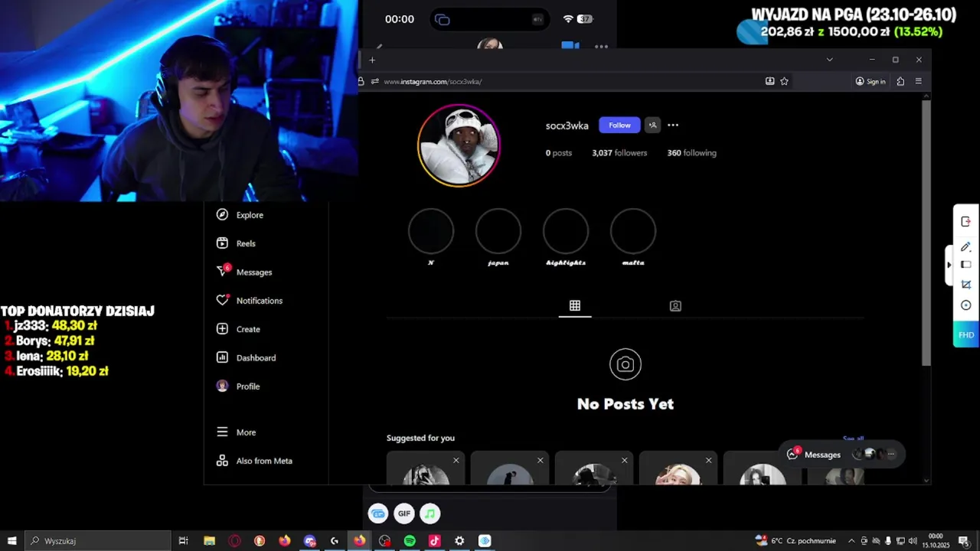Click Sign in in browser toolbar
This screenshot has width=980, height=551.
[x=871, y=81]
